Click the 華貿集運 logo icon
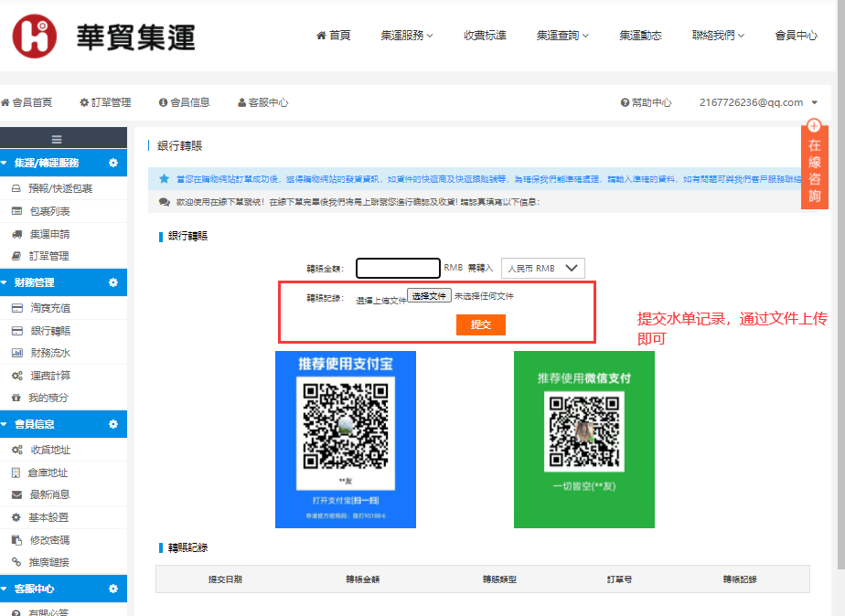 coord(35,37)
